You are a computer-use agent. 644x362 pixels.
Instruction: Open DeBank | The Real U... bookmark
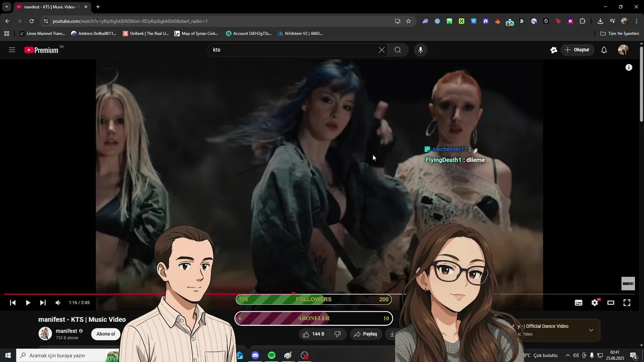(146, 34)
